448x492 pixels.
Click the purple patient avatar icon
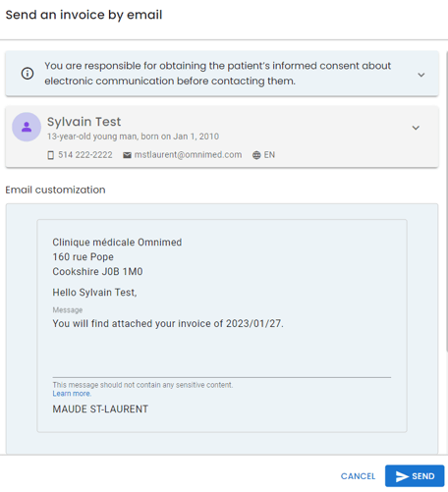point(27,127)
